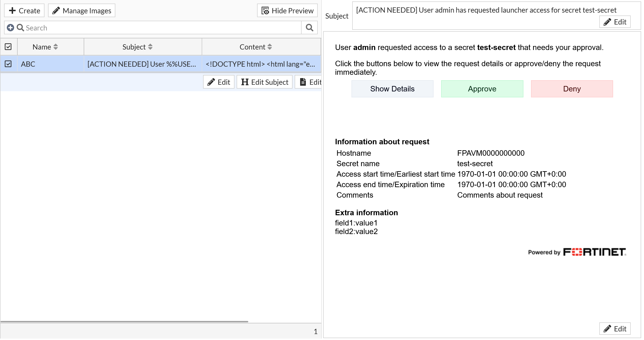This screenshot has height=340, width=644.
Task: Deny the secret access request
Action: point(572,89)
